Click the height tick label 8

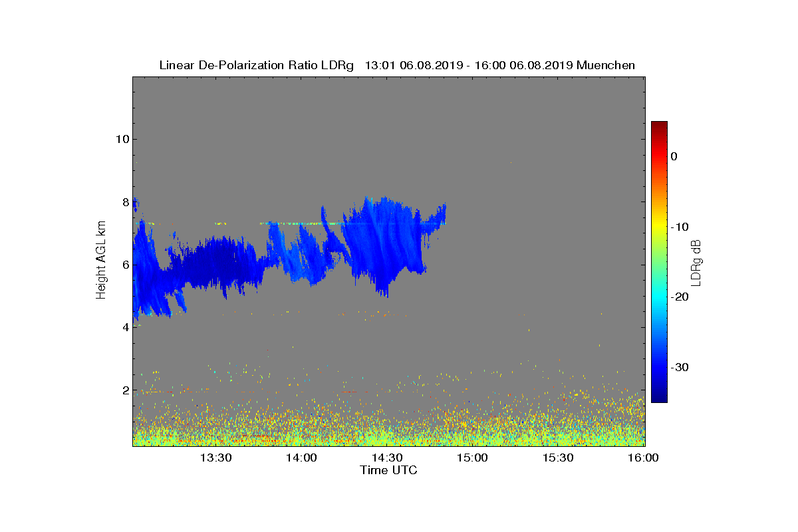coord(124,201)
